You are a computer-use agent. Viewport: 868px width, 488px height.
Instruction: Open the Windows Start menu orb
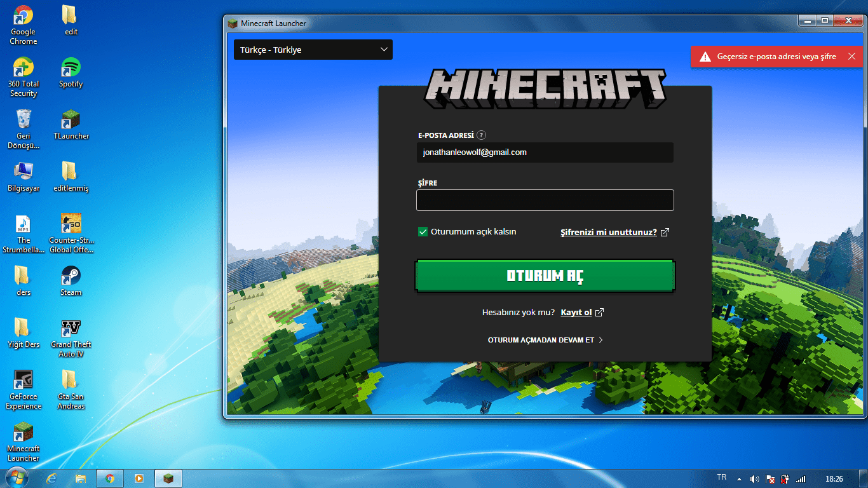pos(17,478)
